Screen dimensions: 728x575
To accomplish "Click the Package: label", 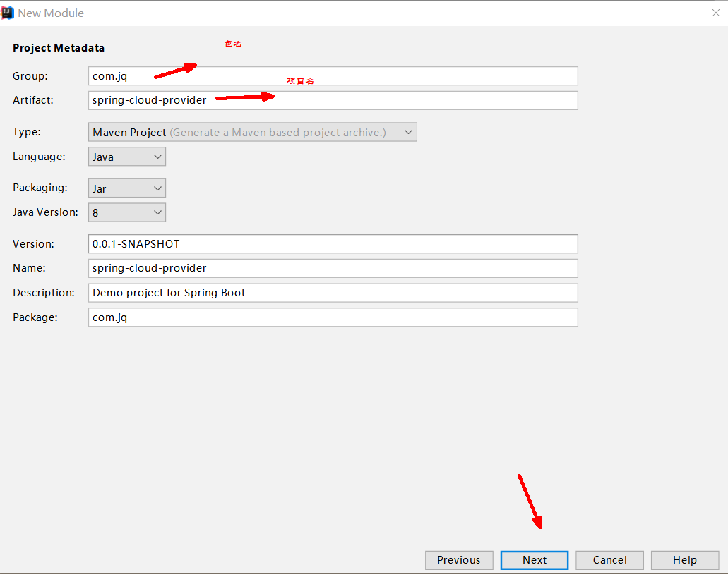I will pyautogui.click(x=35, y=317).
